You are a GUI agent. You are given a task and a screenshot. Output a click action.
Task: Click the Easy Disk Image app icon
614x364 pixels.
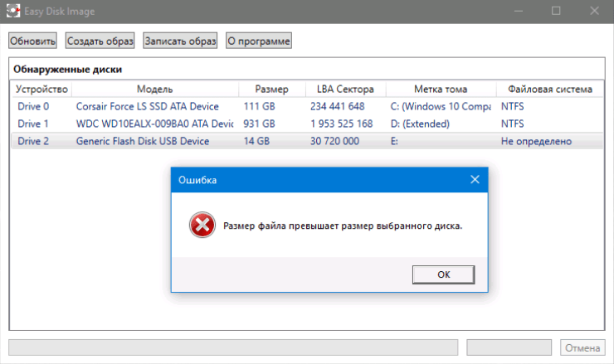point(13,11)
